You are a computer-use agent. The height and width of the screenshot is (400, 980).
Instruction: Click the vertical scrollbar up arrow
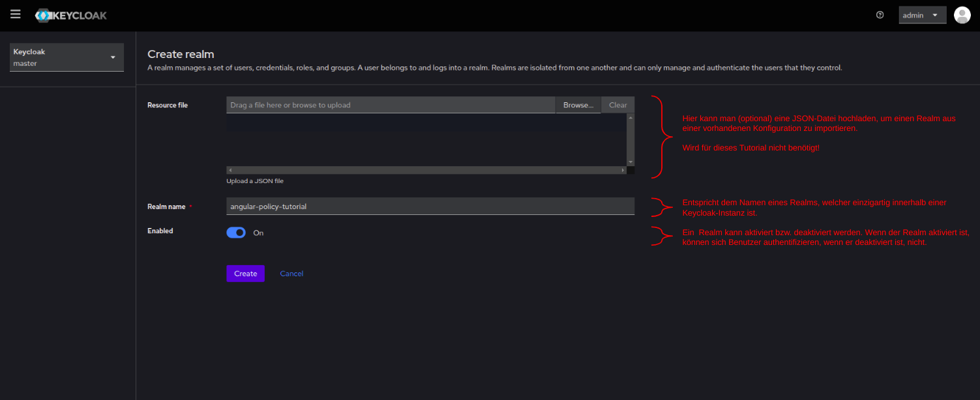tap(631, 118)
